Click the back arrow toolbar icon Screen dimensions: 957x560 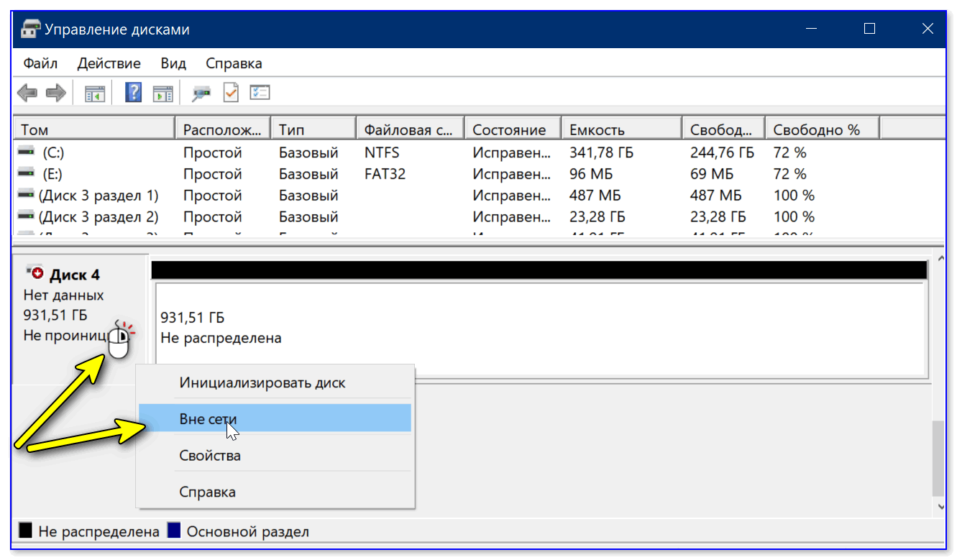27,93
